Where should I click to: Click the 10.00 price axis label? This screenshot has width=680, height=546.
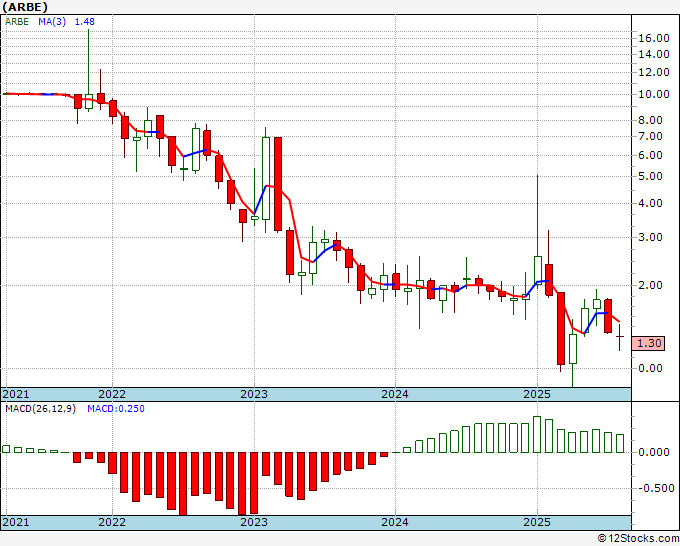tap(654, 94)
